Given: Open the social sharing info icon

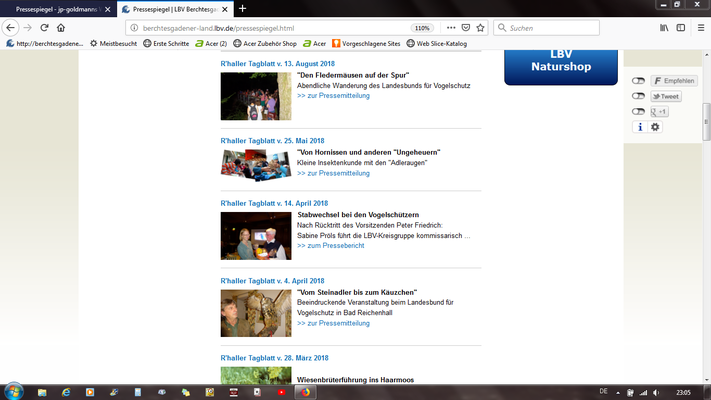Looking at the screenshot, I should coord(640,127).
